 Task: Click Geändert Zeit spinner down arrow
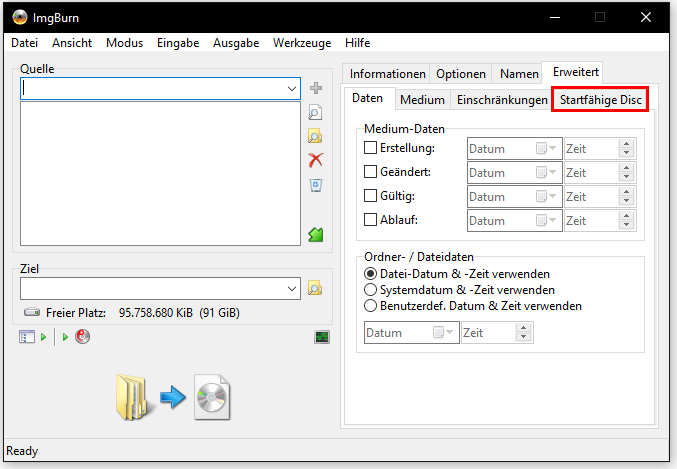click(626, 177)
